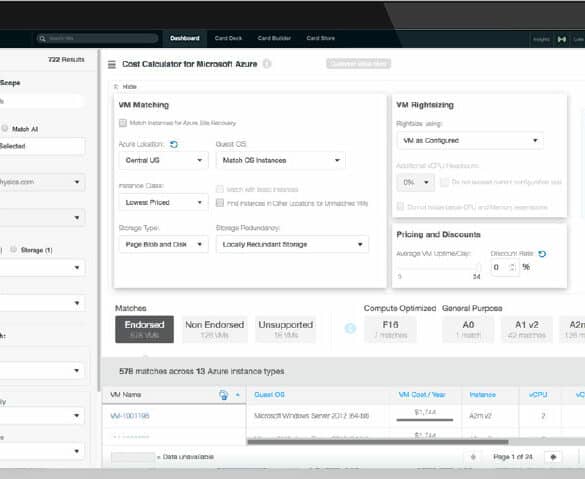Click the gray button right of the title
585x479 pixels.
pos(359,64)
